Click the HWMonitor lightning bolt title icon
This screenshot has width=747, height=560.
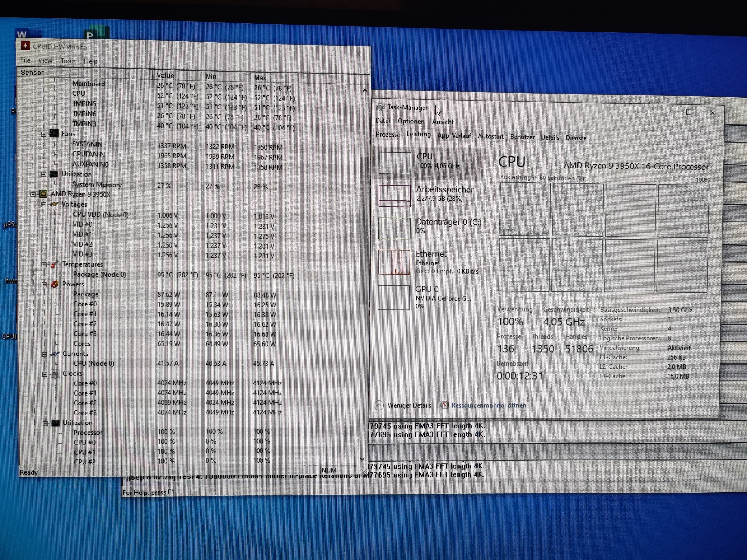tap(25, 45)
